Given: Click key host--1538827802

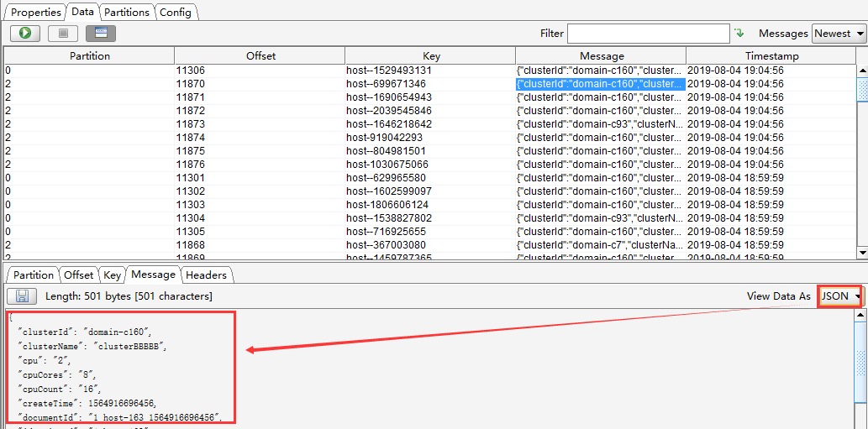Looking at the screenshot, I should pos(430,217).
